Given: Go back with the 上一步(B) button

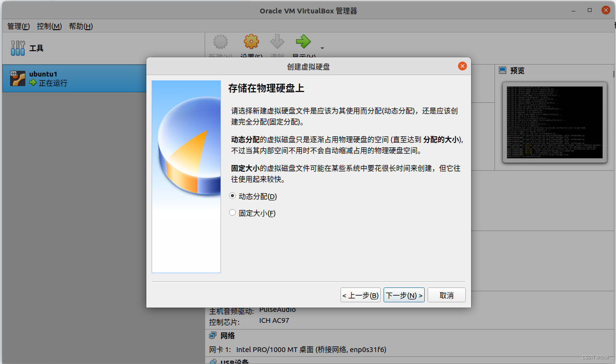Looking at the screenshot, I should 361,295.
